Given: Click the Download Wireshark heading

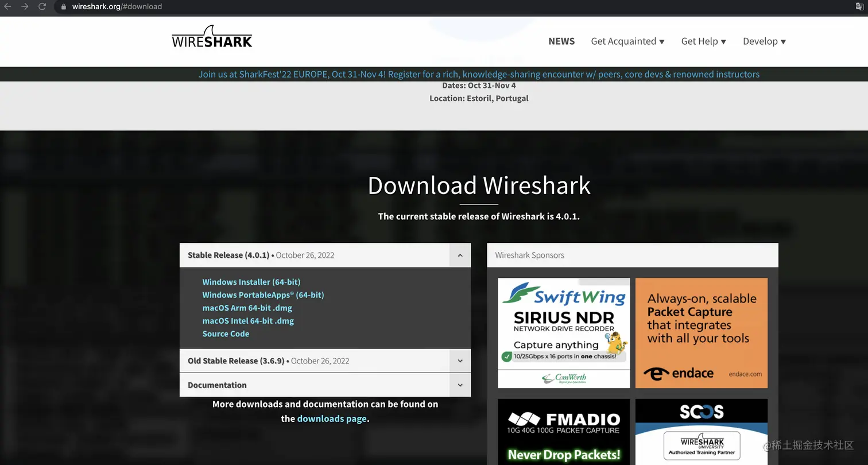Looking at the screenshot, I should [479, 185].
